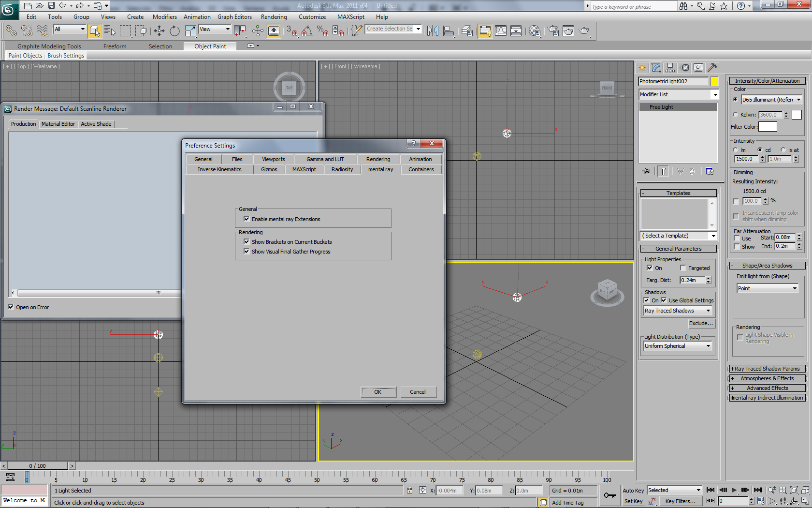This screenshot has height=508, width=812.
Task: Switch to the Hierarchy command panel tab
Action: (x=670, y=68)
